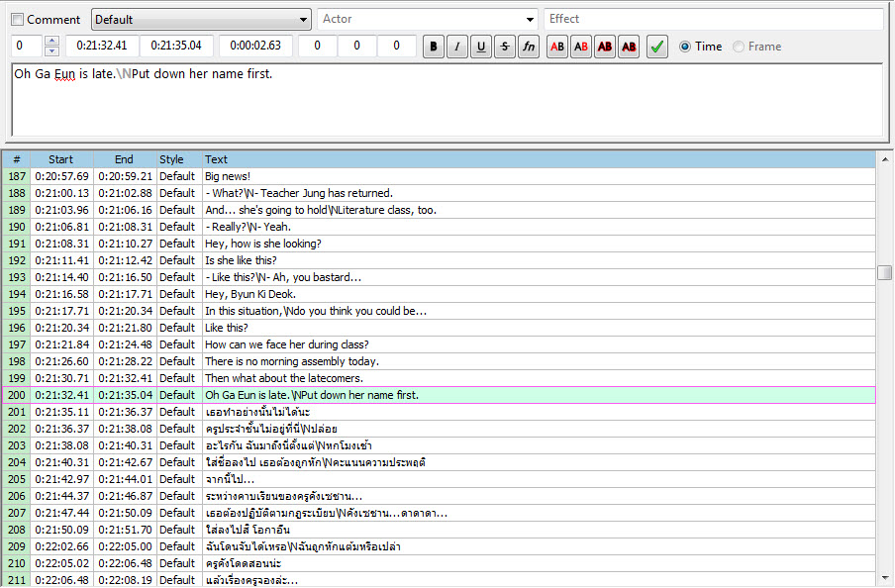This screenshot has width=895, height=588.
Task: Click the Text column header
Action: (x=539, y=159)
